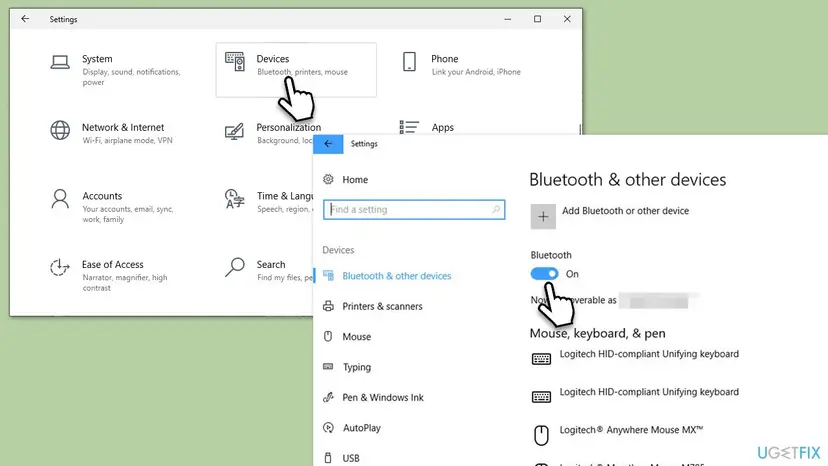Screen dimensions: 828x466
Task: Click the USB sidebar icon
Action: pos(328,458)
